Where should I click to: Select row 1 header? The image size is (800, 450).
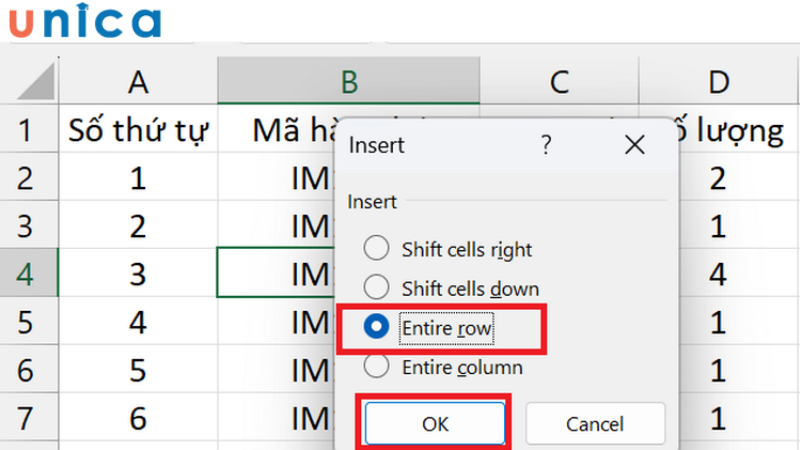pos(24,130)
